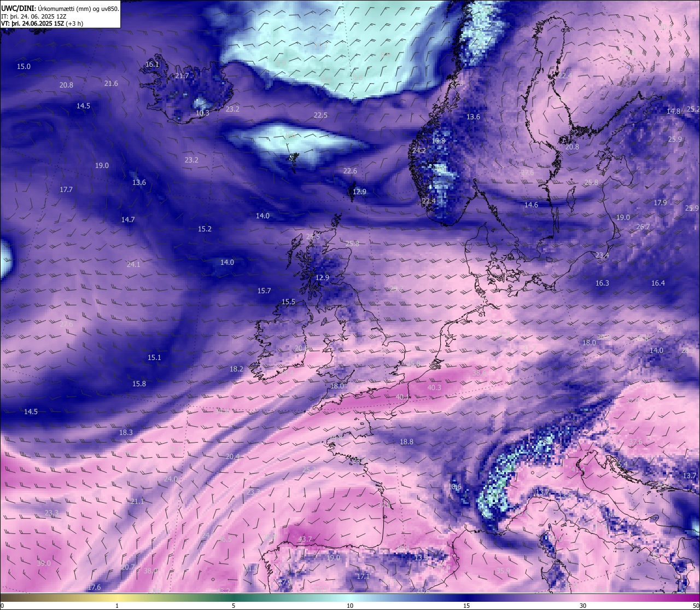Click the 10.3 label over southern Iceland
This screenshot has height=610, width=700.
[202, 113]
